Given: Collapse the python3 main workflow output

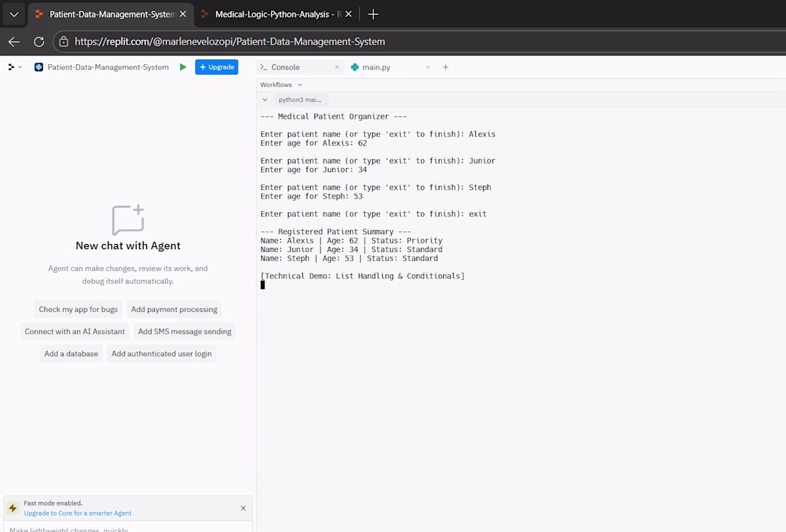Looking at the screenshot, I should click(x=264, y=100).
